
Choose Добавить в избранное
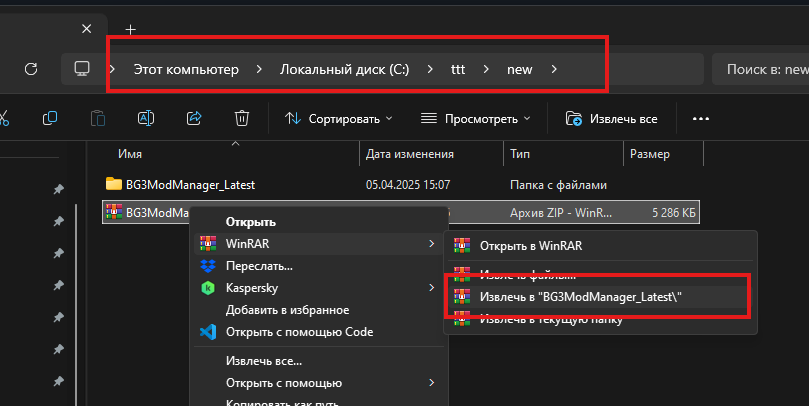(x=318, y=310)
